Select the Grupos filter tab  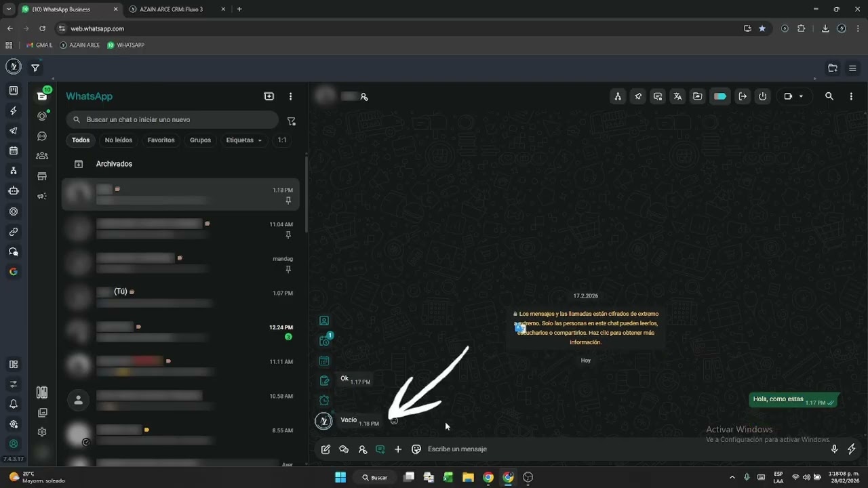tap(200, 140)
